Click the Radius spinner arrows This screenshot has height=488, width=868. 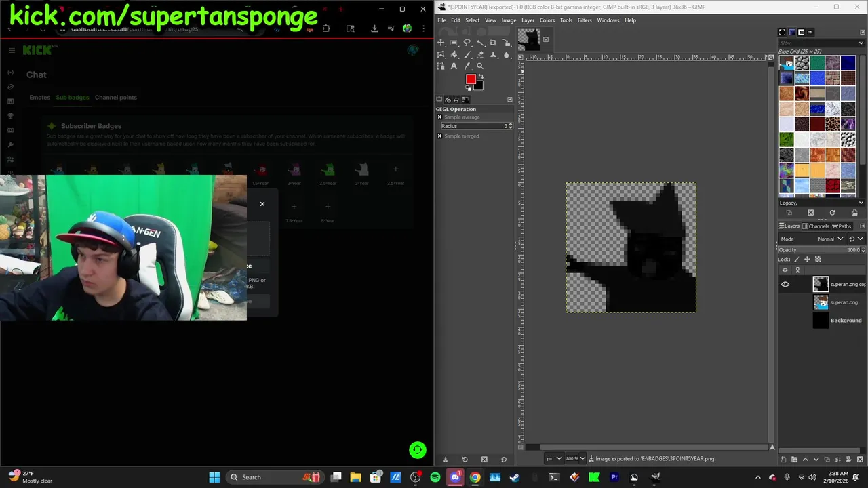[510, 126]
